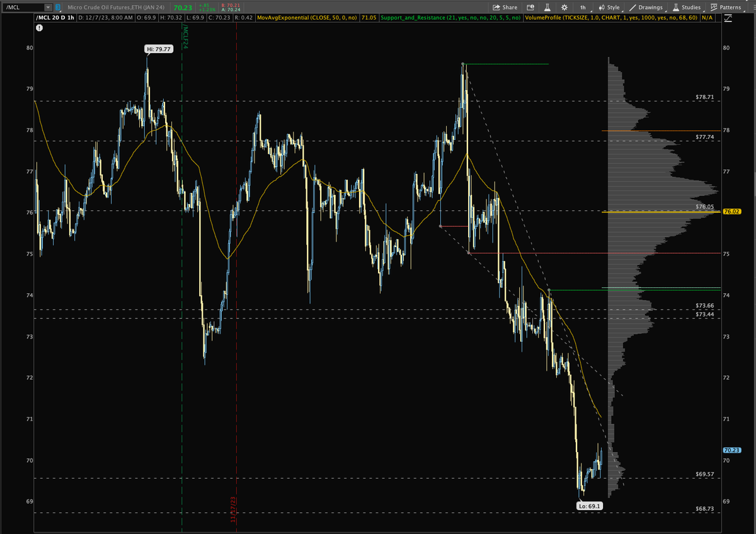
Task: Click the red 11/17/23 date marker
Action: (232, 509)
